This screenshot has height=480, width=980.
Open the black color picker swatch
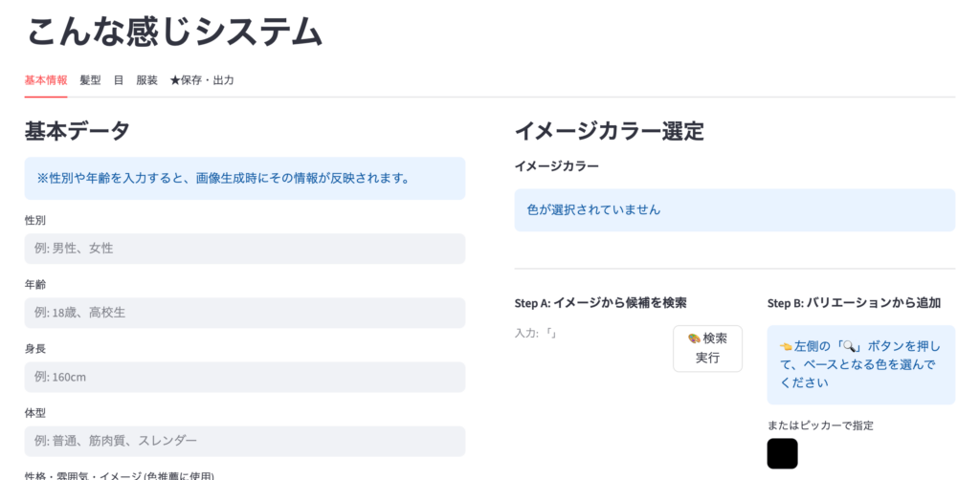coord(782,453)
